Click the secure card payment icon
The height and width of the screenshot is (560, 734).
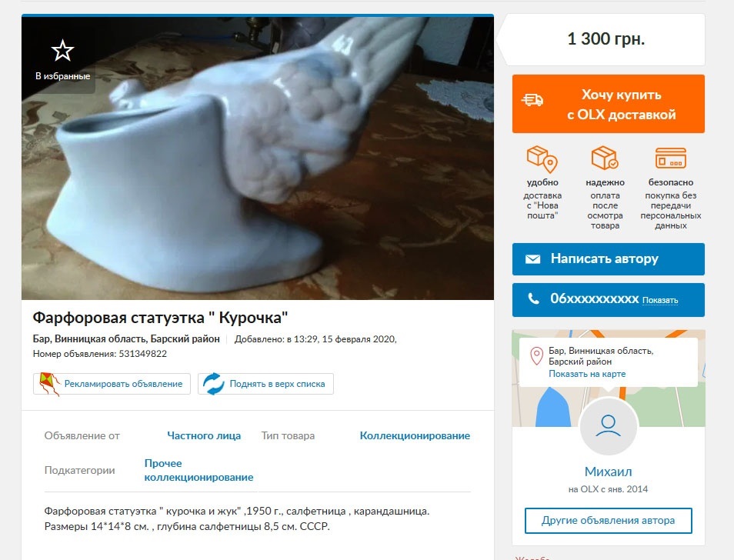click(x=670, y=158)
